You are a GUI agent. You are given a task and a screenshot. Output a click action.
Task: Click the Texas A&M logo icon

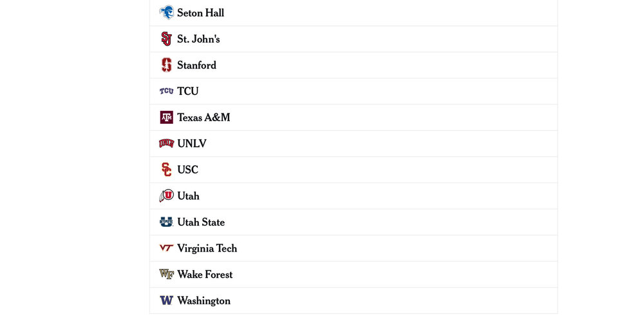click(x=166, y=117)
